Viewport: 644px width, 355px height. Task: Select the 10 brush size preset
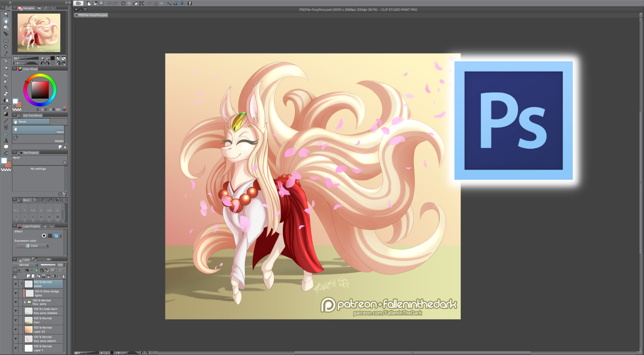point(58,218)
